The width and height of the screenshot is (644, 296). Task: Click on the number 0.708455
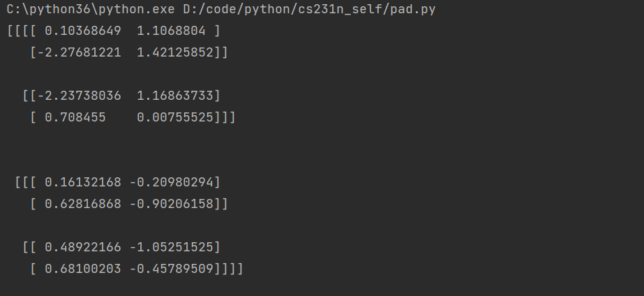point(75,117)
